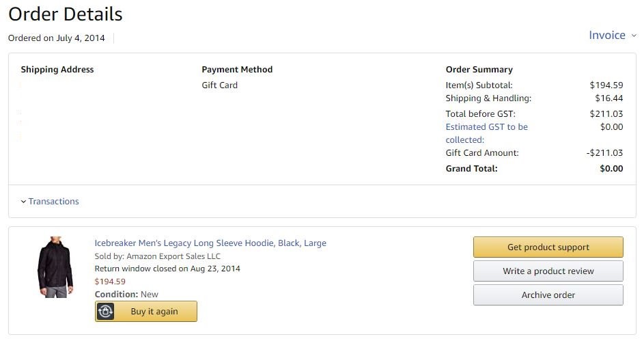
Task: Click the black hoodie product thumbnail
Action: [55, 267]
